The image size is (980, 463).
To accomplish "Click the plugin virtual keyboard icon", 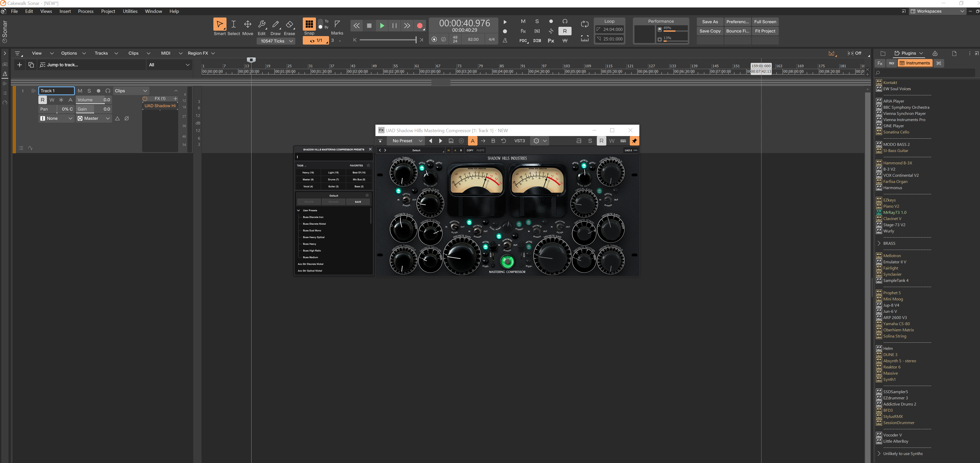I will 623,141.
